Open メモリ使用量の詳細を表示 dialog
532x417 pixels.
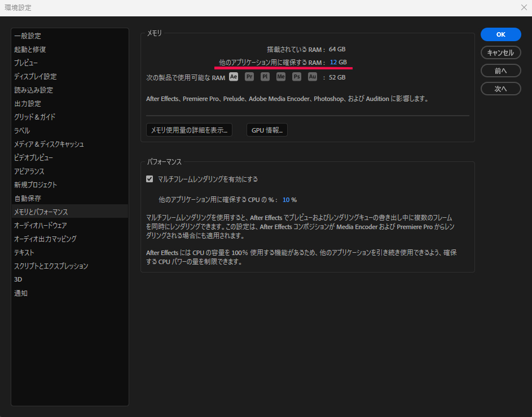pos(189,130)
